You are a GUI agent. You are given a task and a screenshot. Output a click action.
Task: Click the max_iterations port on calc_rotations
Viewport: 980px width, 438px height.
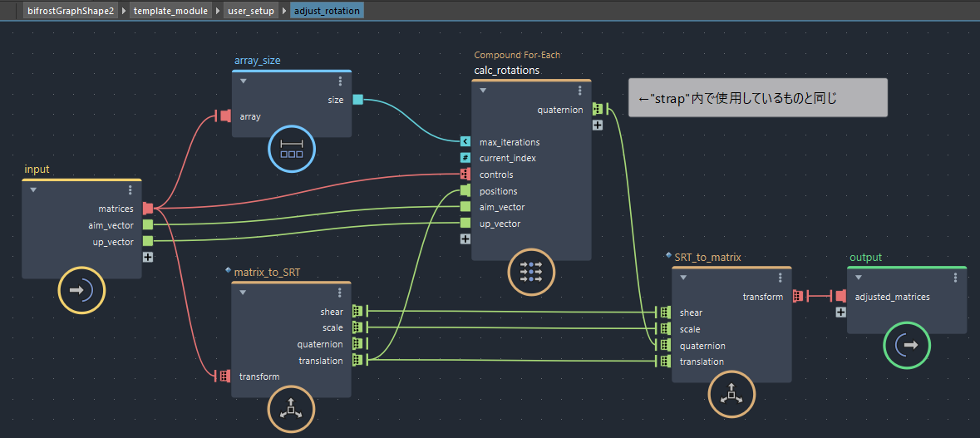click(465, 142)
